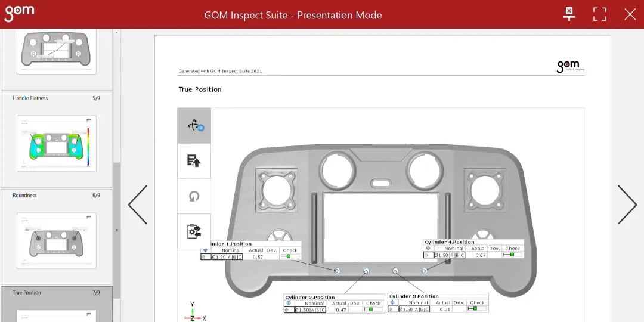Click the gom logo in the title bar
Image resolution: width=644 pixels, height=322 pixels.
coord(19,13)
